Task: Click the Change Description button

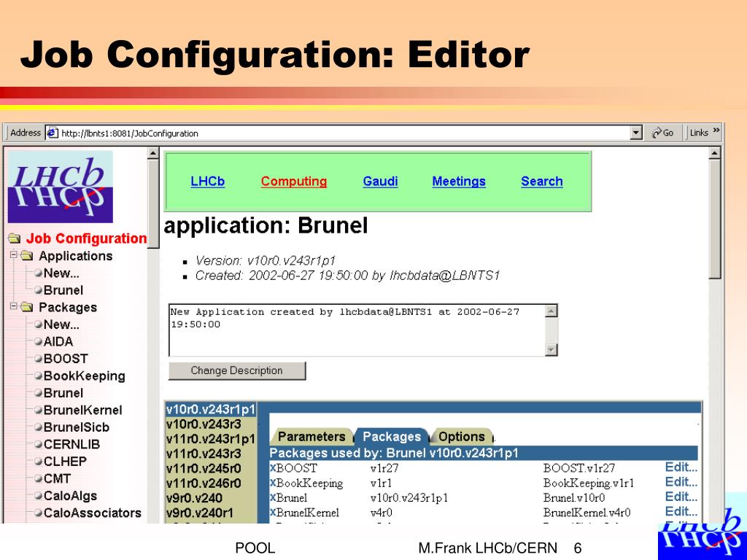Action: (237, 370)
